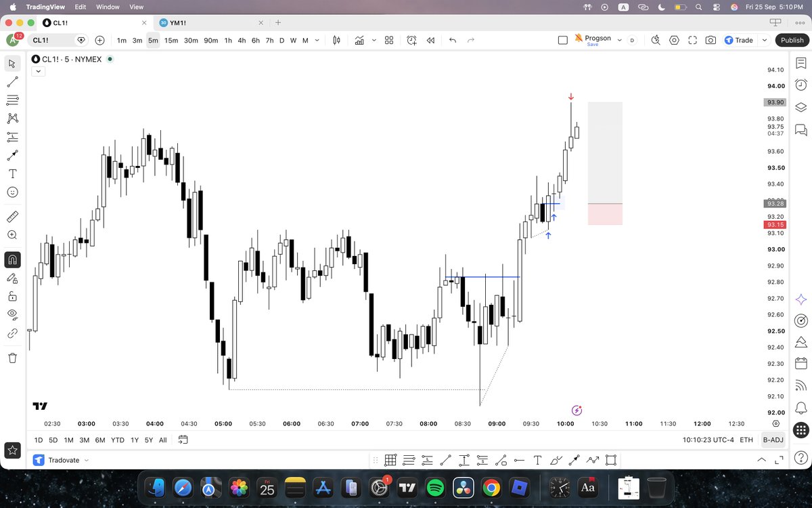Viewport: 812px width, 508px height.
Task: Open the candlestick chart type menu
Action: [x=336, y=41]
